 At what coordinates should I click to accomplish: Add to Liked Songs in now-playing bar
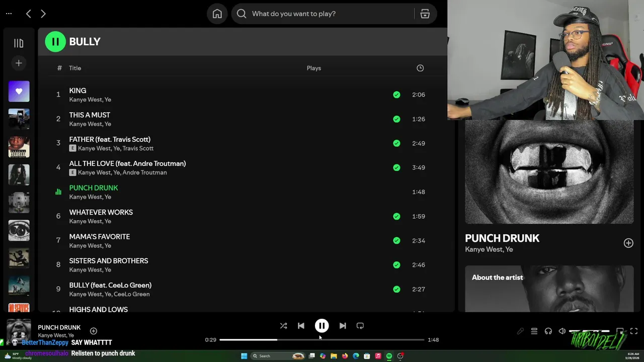[x=94, y=331]
